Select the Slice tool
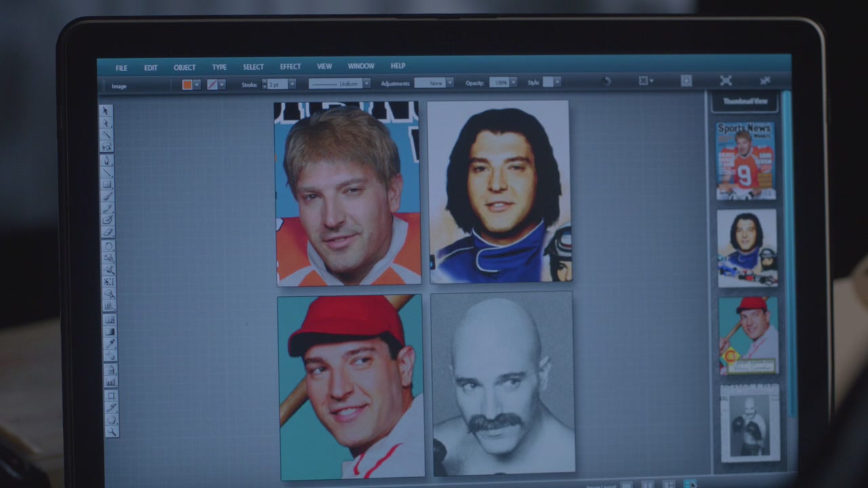868x488 pixels. pos(111,407)
